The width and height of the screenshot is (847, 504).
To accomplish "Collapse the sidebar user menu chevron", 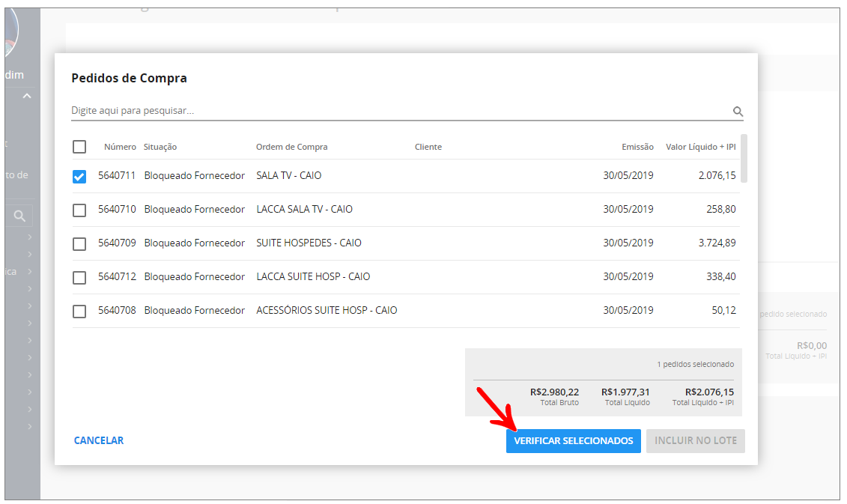I will (27, 96).
